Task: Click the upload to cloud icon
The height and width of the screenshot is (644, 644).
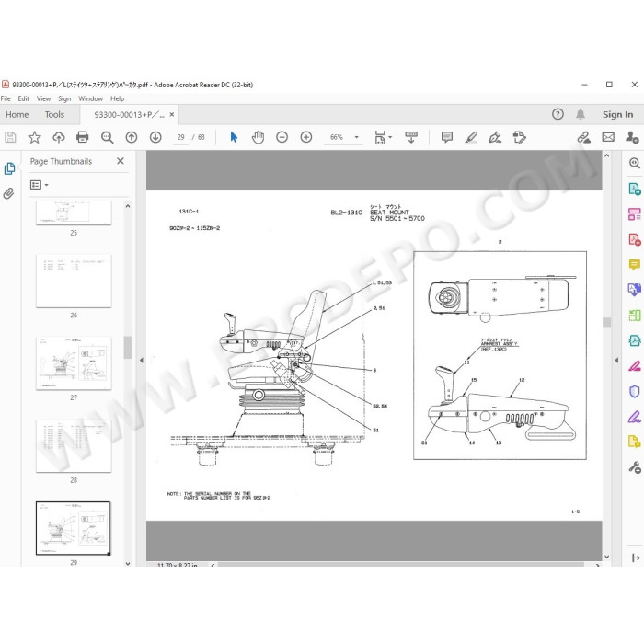Action: click(x=59, y=137)
